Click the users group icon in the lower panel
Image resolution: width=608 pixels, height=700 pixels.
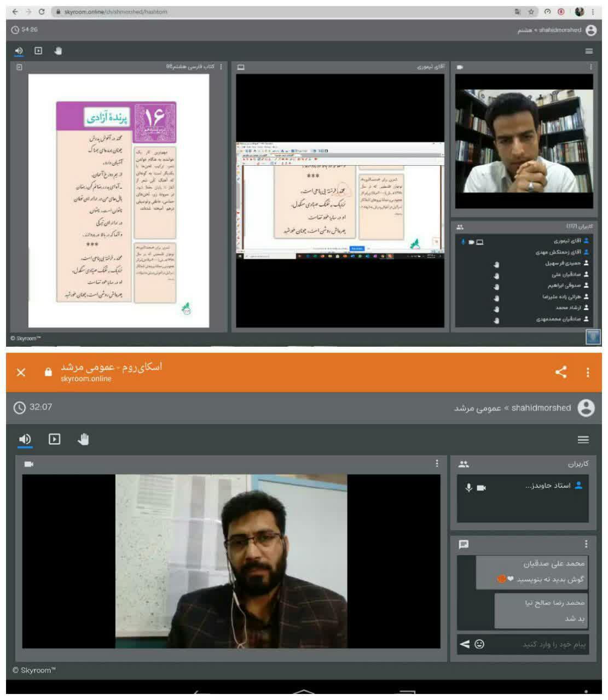[464, 464]
